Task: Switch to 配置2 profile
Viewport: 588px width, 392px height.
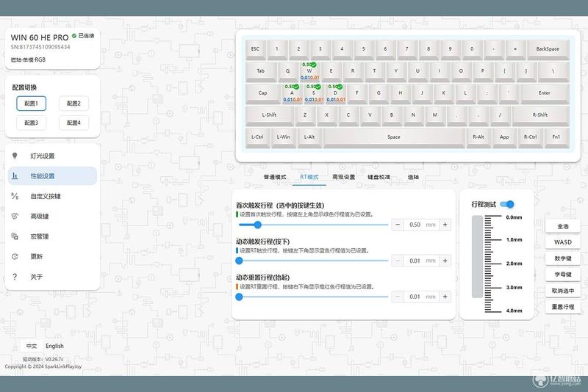Action: click(73, 104)
